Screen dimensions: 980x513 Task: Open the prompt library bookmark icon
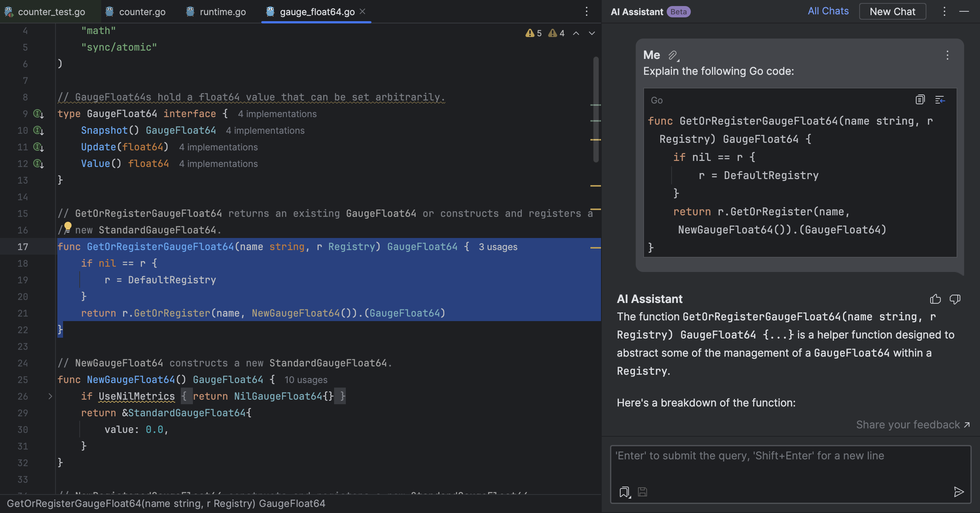pyautogui.click(x=624, y=492)
